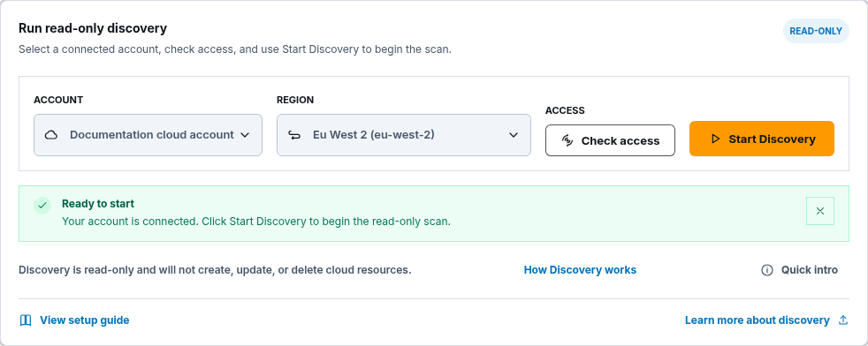This screenshot has height=346, width=868.
Task: Click the REGION field label
Action: pyautogui.click(x=295, y=100)
